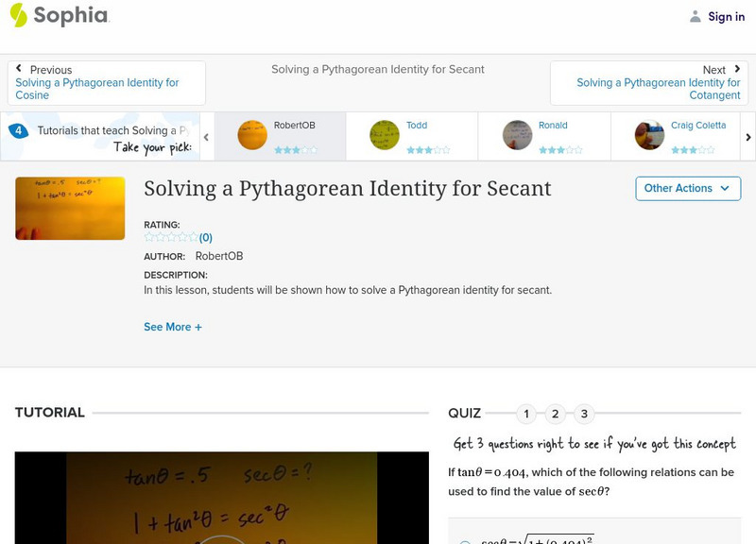
Task: Click the author name RobertOB
Action: pyautogui.click(x=218, y=254)
